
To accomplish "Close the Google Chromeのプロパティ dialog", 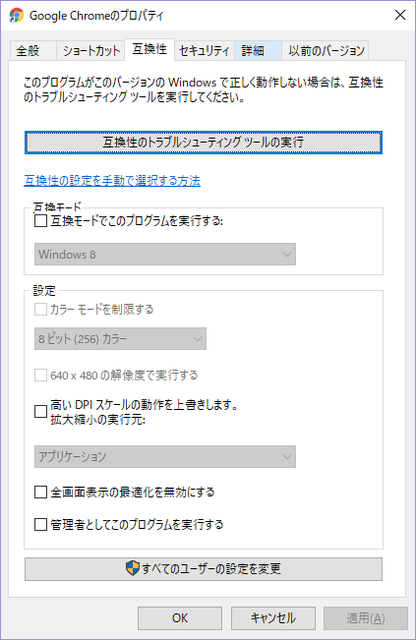I will pos(400,15).
